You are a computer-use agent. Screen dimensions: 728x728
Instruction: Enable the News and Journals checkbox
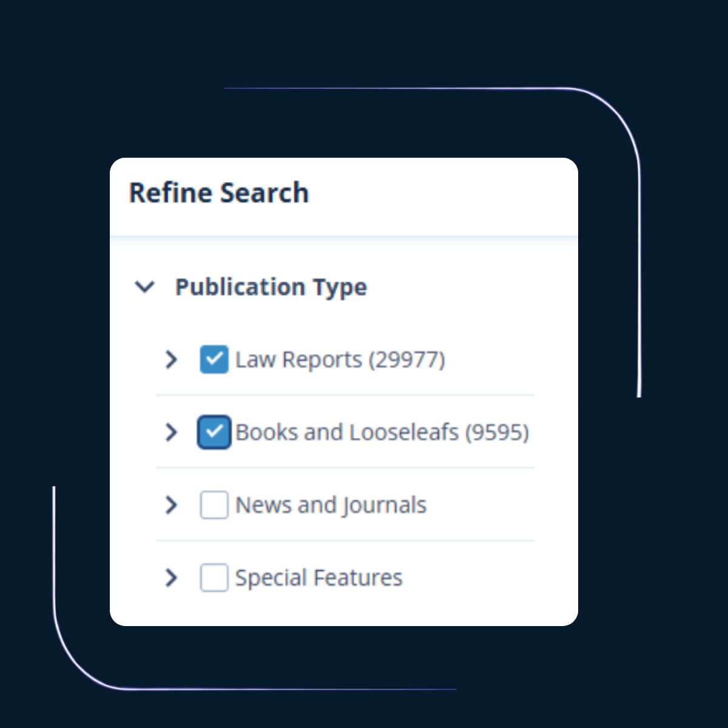coord(214,505)
